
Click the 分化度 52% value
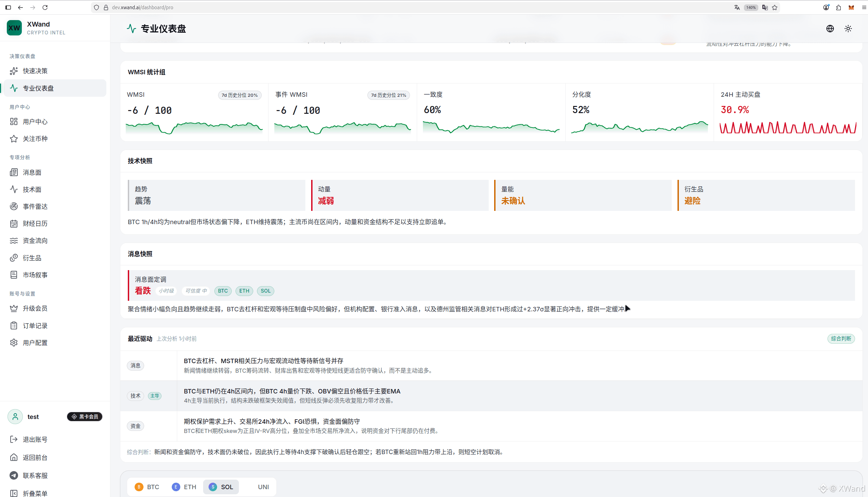pos(581,110)
